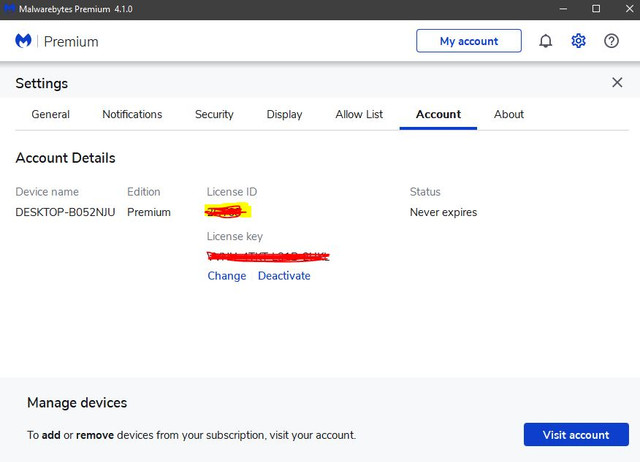Image resolution: width=640 pixels, height=462 pixels.
Task: Open the Security tab
Action: pos(214,114)
